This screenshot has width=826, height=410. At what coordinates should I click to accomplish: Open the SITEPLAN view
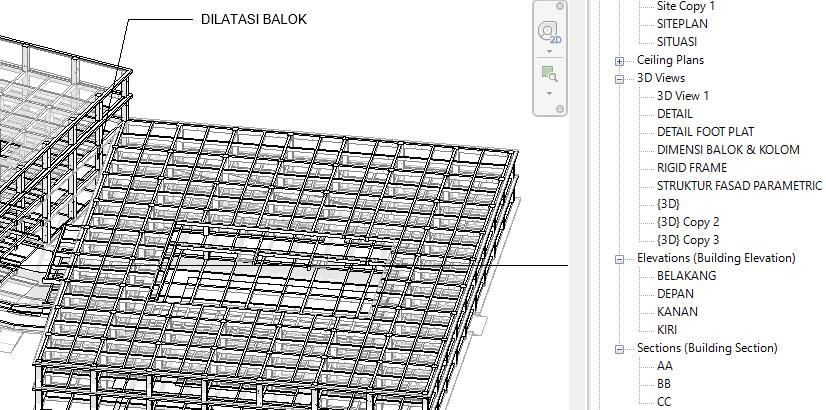(x=682, y=24)
